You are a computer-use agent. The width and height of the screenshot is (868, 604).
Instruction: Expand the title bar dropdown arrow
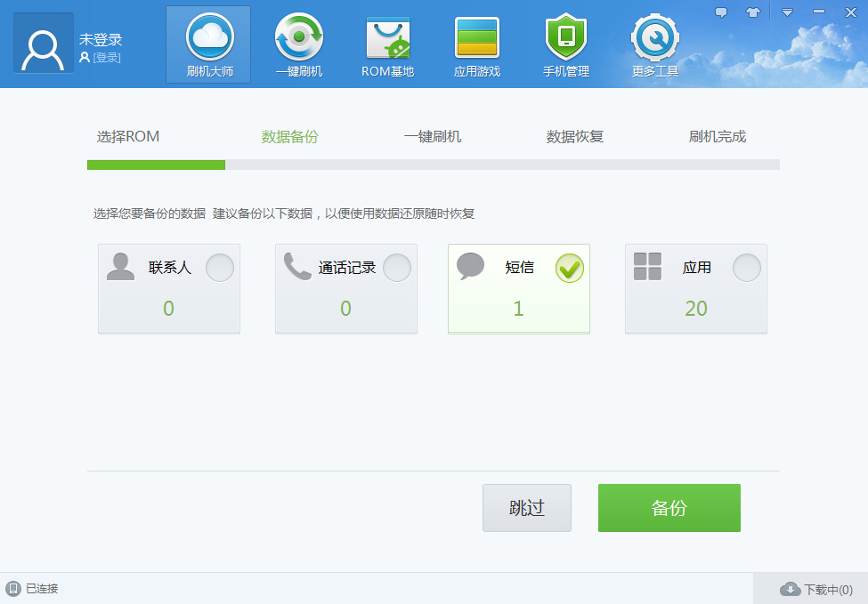(x=787, y=12)
